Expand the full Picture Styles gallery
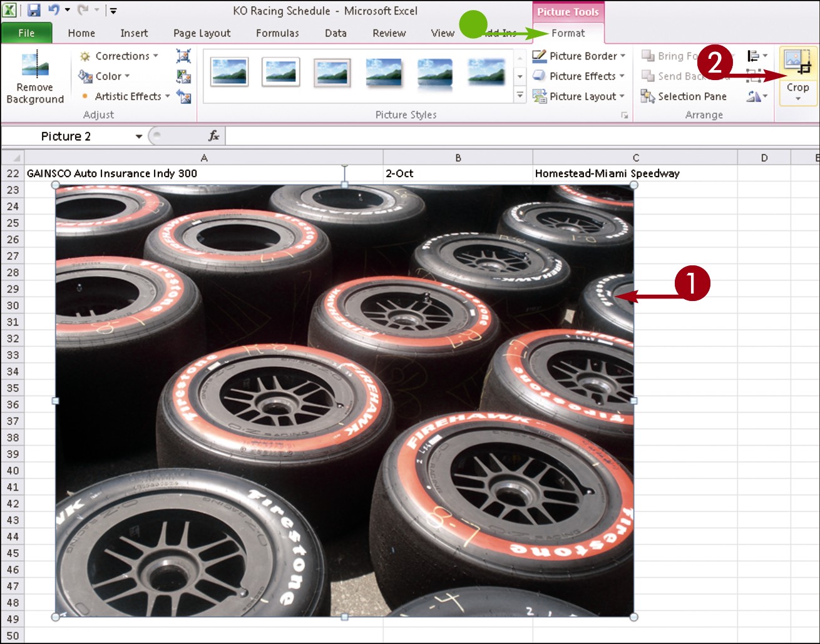The height and width of the screenshot is (644, 820). tap(520, 95)
